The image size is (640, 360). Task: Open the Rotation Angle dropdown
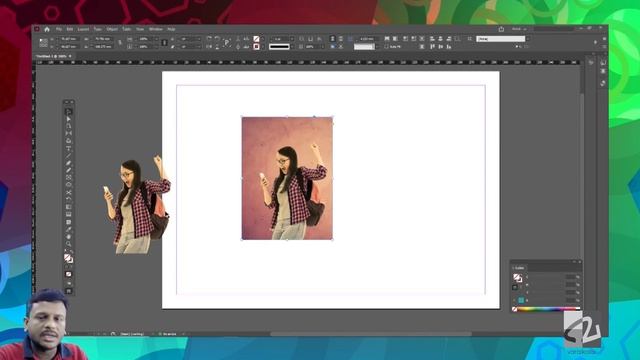(x=199, y=39)
